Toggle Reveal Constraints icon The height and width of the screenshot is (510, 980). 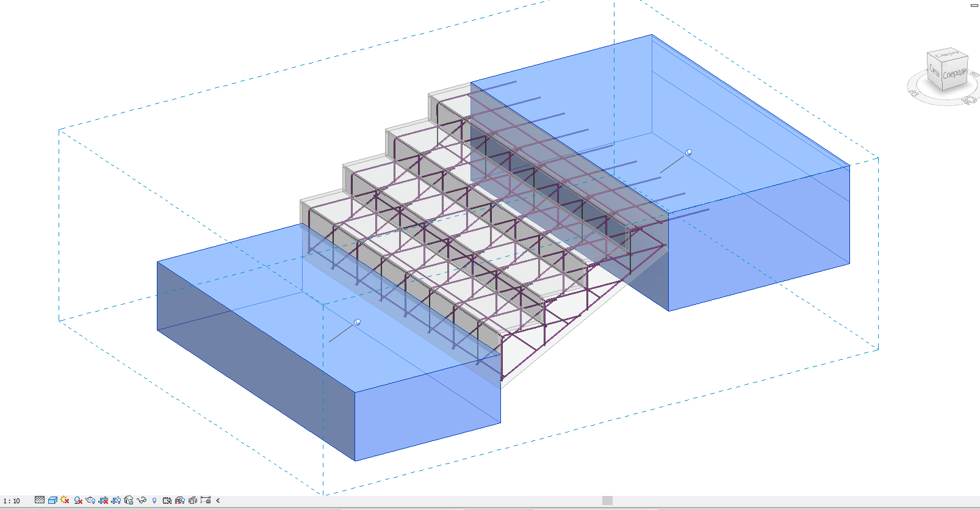(206, 500)
